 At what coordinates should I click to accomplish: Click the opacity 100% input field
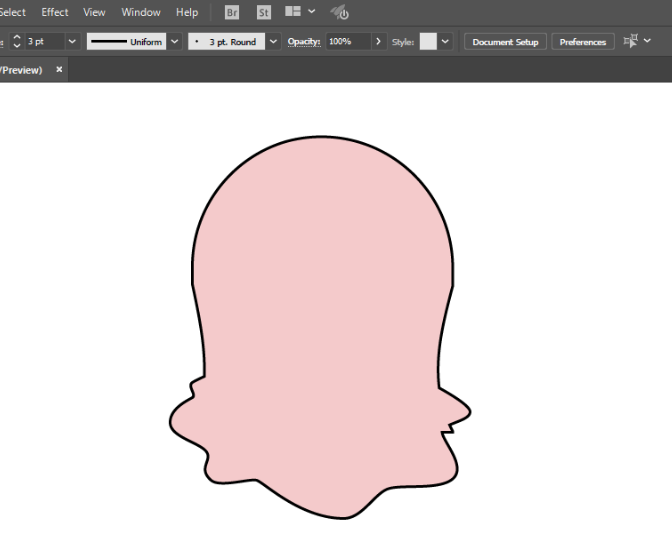click(x=347, y=42)
